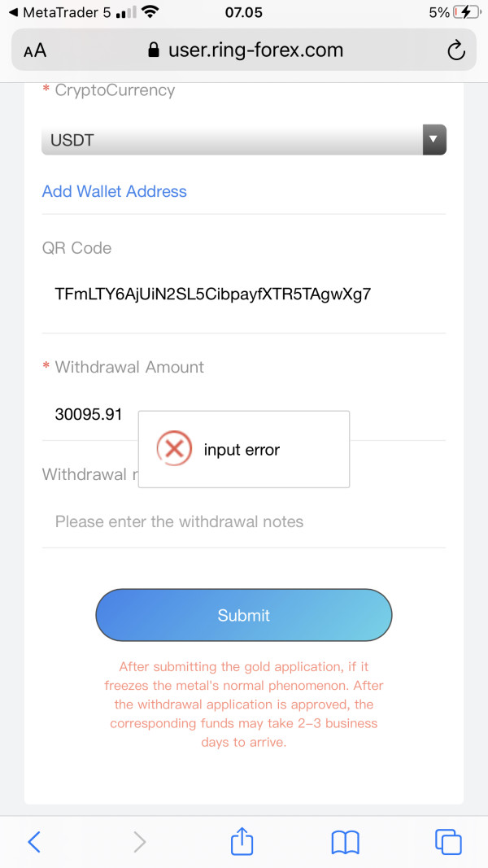The height and width of the screenshot is (868, 488).
Task: Tap the Safari back arrow
Action: 34,842
